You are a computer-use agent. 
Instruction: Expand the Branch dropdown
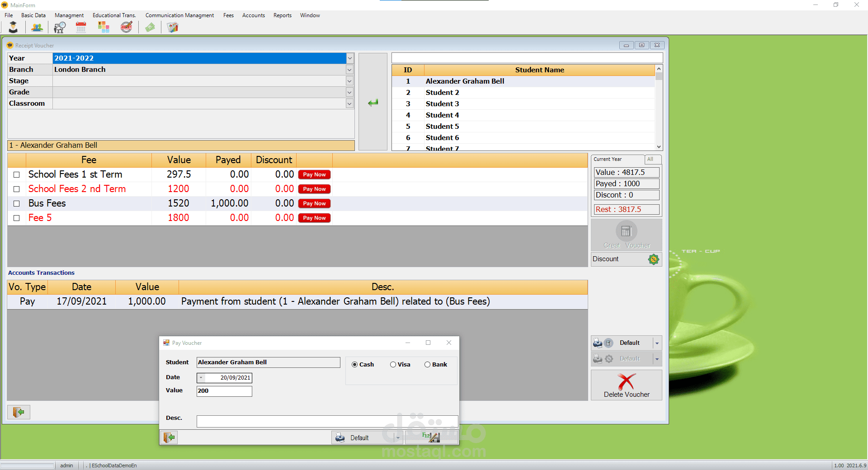(x=350, y=70)
